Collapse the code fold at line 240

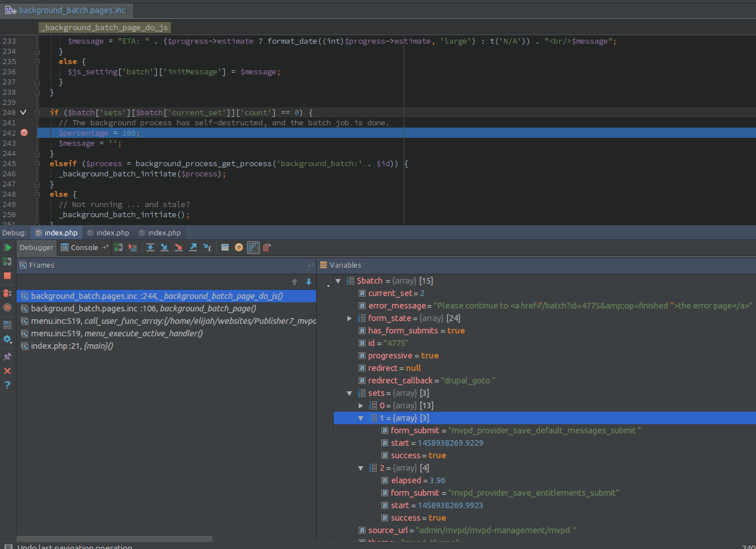coord(37,112)
